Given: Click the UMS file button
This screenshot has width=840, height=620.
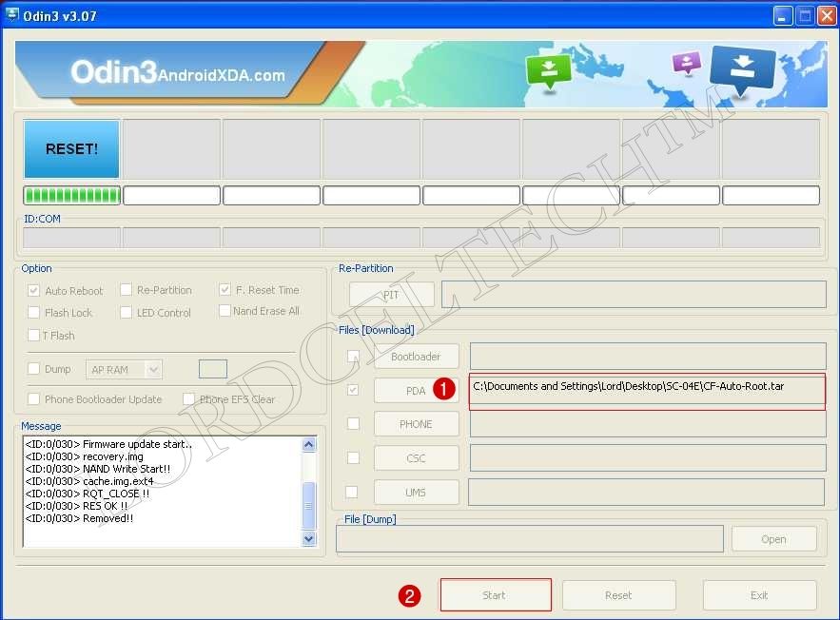Looking at the screenshot, I should [x=417, y=493].
